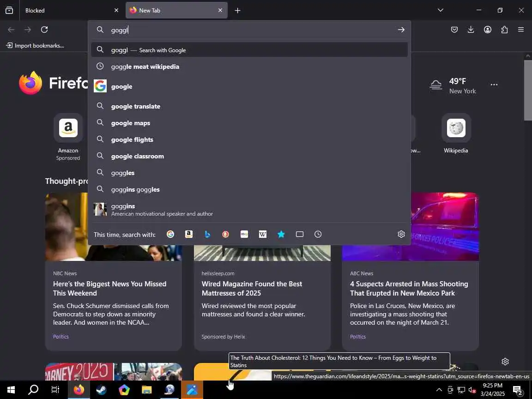Pick 'google flights' suggestion
The width and height of the screenshot is (532, 399).
click(x=249, y=139)
